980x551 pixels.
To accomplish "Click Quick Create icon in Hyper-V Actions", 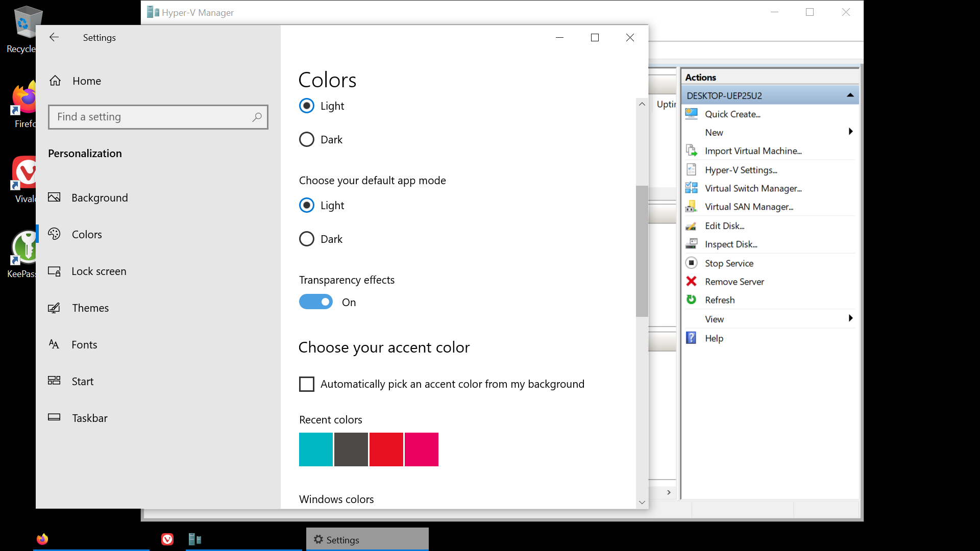I will [x=691, y=114].
